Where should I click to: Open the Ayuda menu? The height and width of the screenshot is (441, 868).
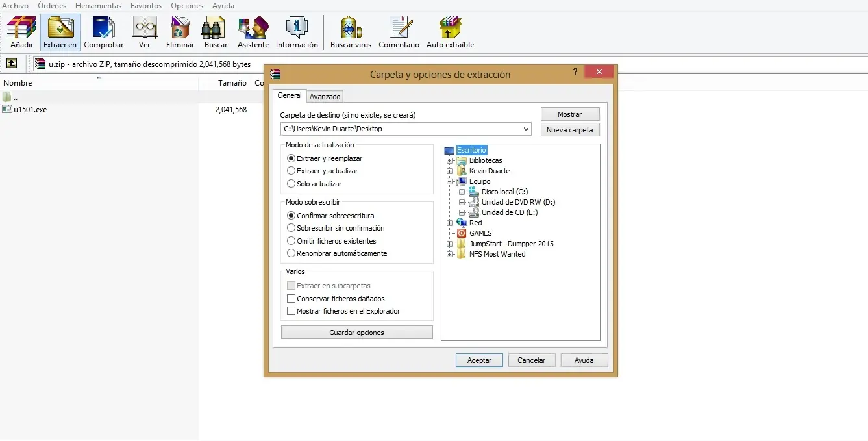pyautogui.click(x=223, y=6)
